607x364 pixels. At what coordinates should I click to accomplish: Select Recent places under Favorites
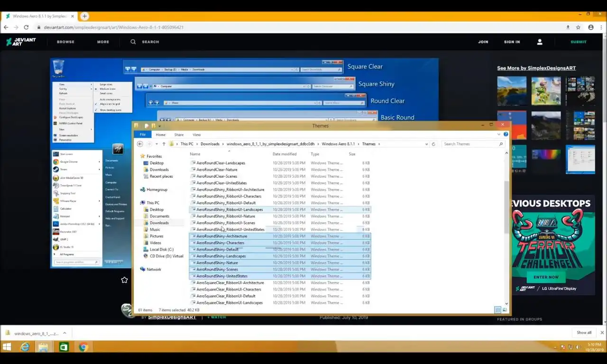tap(161, 176)
